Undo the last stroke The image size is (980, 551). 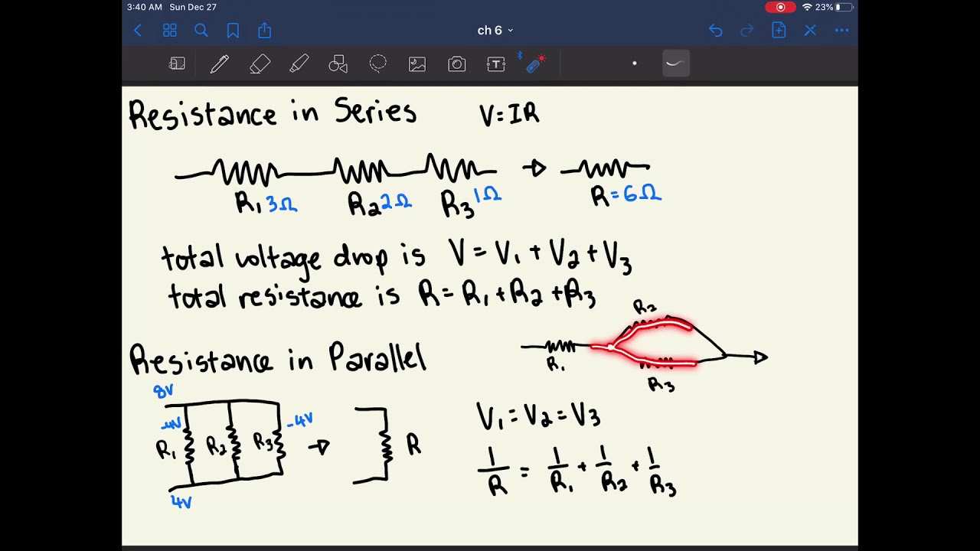tap(715, 31)
